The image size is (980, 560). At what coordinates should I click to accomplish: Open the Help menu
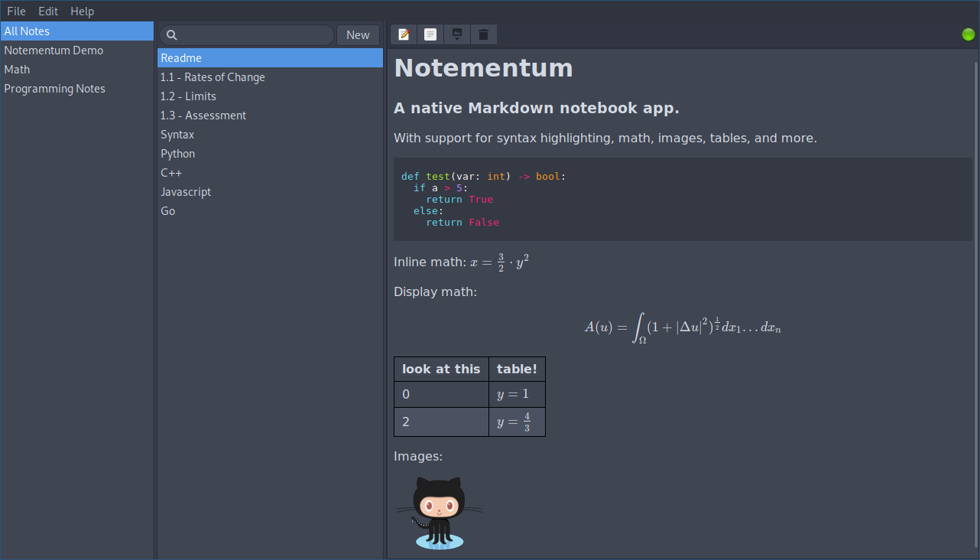[83, 11]
